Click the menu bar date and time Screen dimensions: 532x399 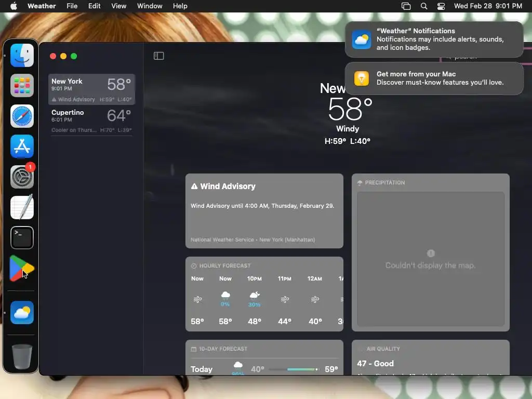click(488, 6)
